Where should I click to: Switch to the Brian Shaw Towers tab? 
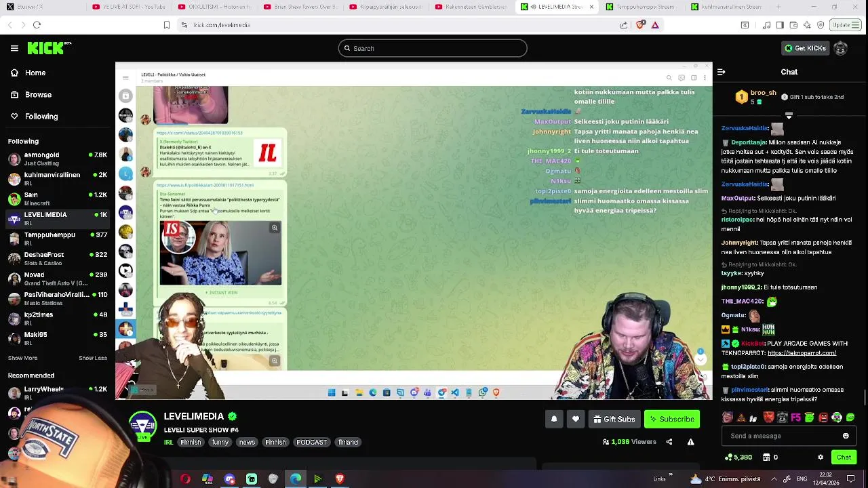(301, 7)
